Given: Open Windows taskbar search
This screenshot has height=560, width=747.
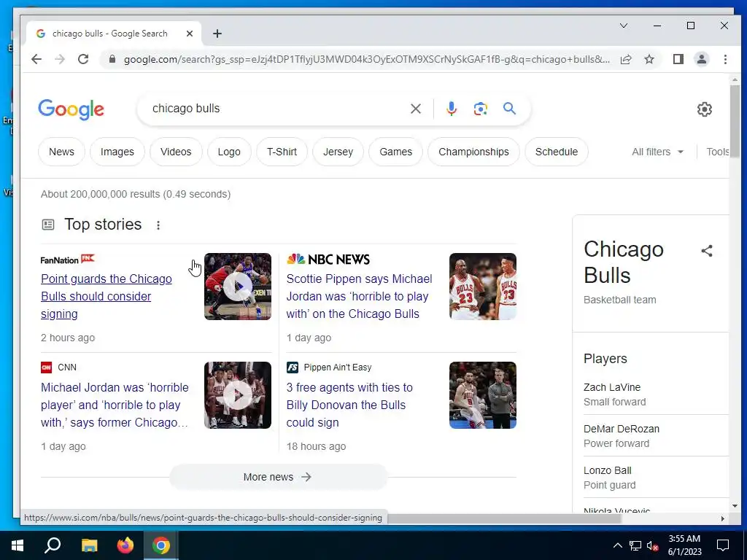Looking at the screenshot, I should click(53, 545).
